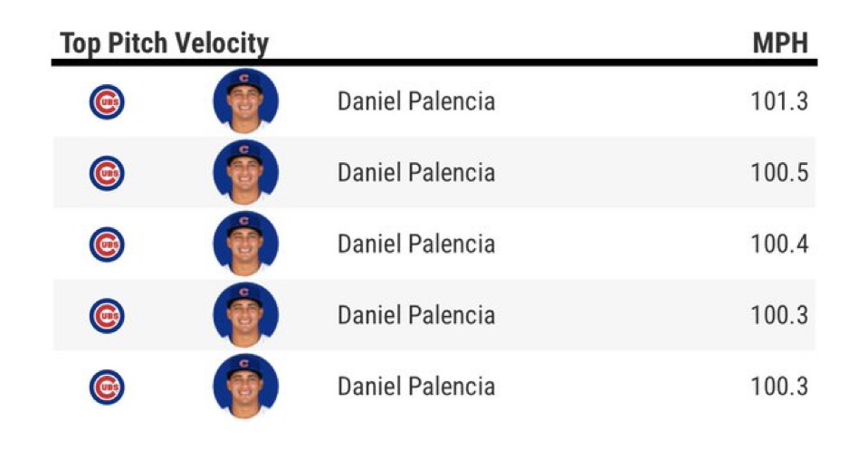This screenshot has width=868, height=459.
Task: Select the player headshot beside the 100.4 velocity
Action: (245, 244)
